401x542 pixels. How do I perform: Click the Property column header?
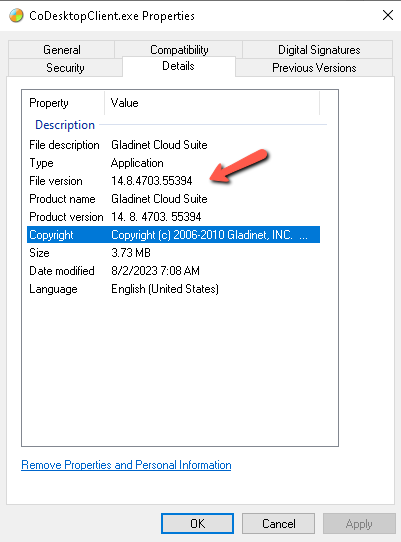(x=63, y=103)
